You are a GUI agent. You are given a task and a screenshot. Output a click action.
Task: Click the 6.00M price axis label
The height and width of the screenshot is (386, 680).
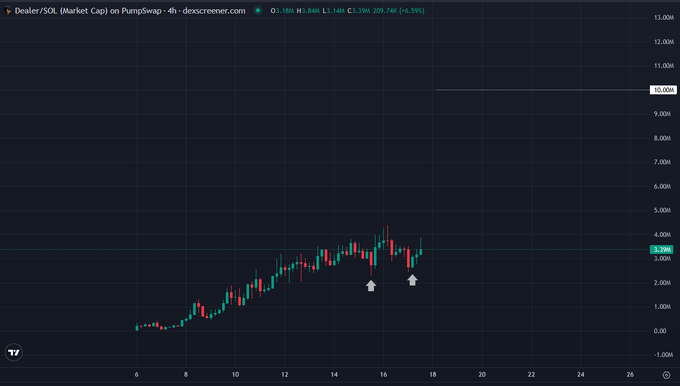click(x=662, y=186)
